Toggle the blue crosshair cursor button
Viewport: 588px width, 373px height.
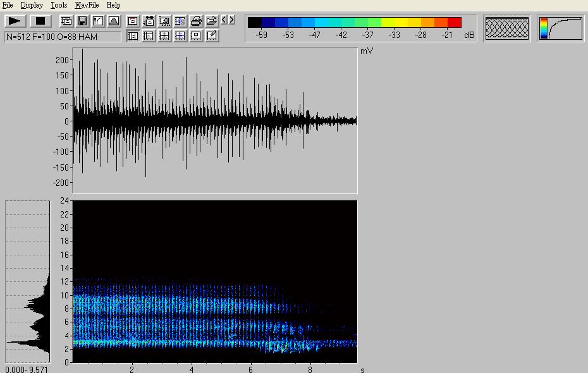[180, 36]
